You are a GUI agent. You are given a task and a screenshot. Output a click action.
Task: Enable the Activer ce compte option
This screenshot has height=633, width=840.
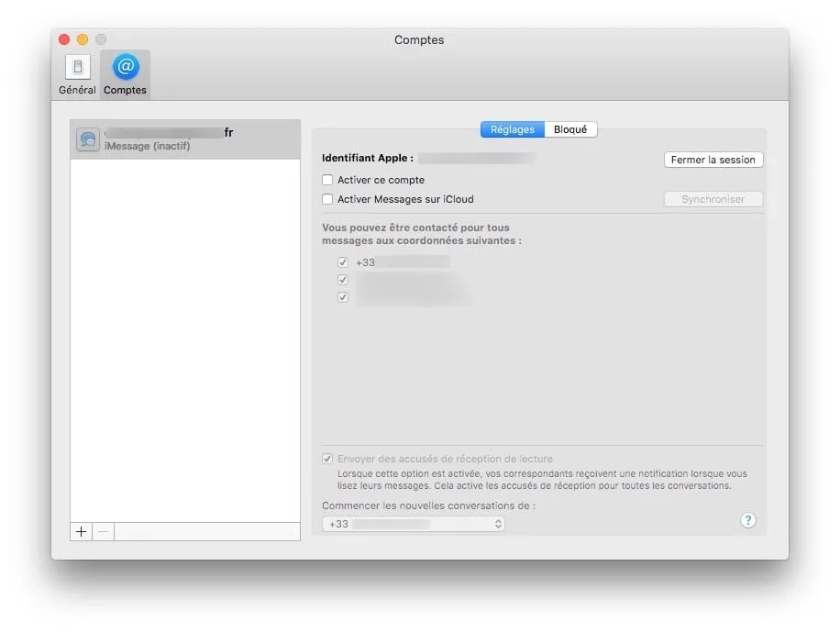pyautogui.click(x=327, y=180)
